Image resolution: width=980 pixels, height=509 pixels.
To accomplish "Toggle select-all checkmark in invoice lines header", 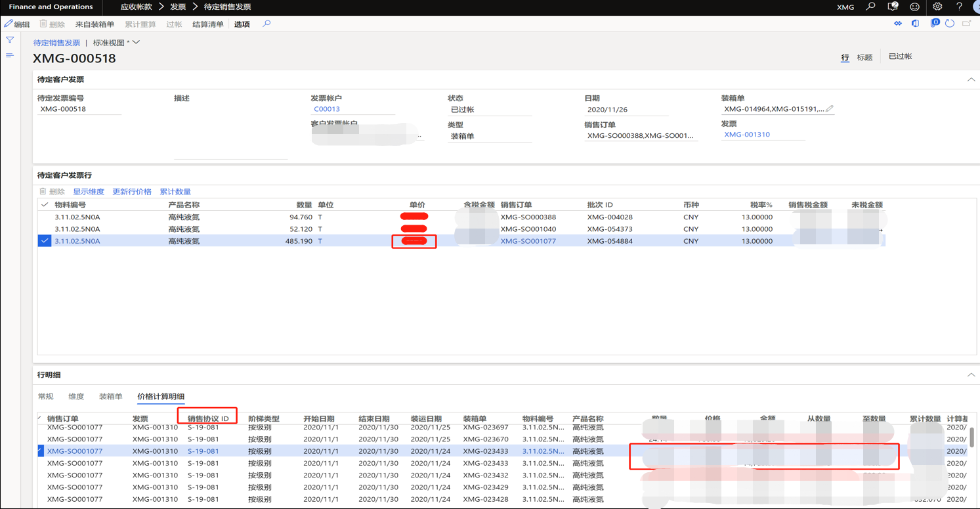I will (45, 205).
